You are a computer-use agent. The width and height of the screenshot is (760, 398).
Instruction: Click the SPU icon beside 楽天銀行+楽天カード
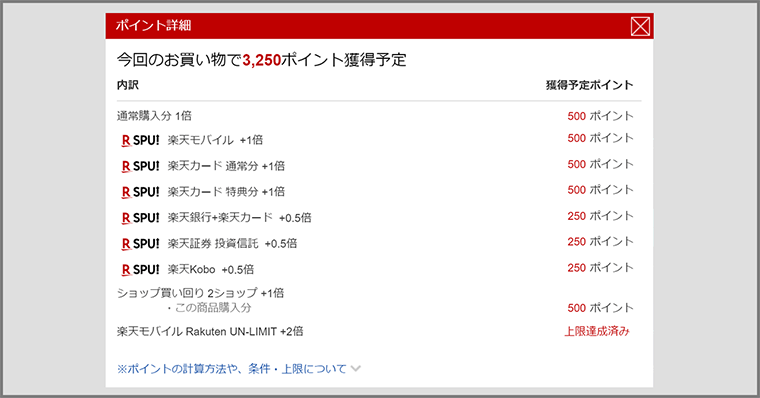[140, 218]
